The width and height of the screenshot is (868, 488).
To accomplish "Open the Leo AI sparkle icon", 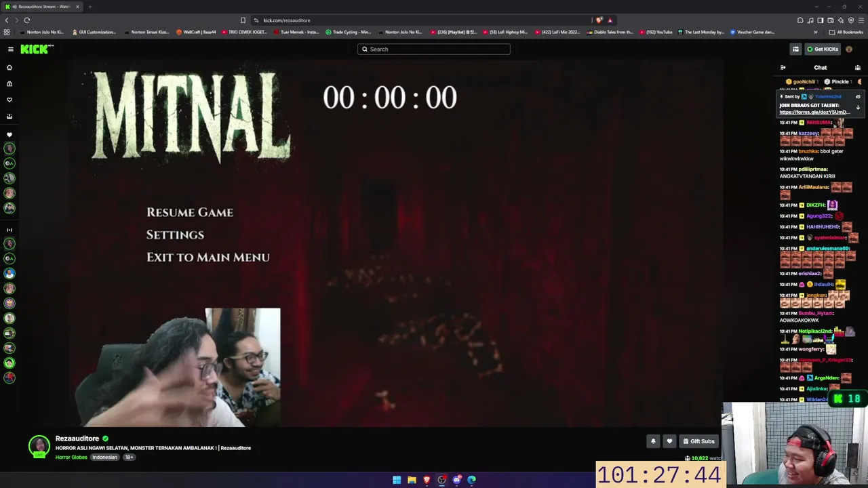I will tap(841, 20).
